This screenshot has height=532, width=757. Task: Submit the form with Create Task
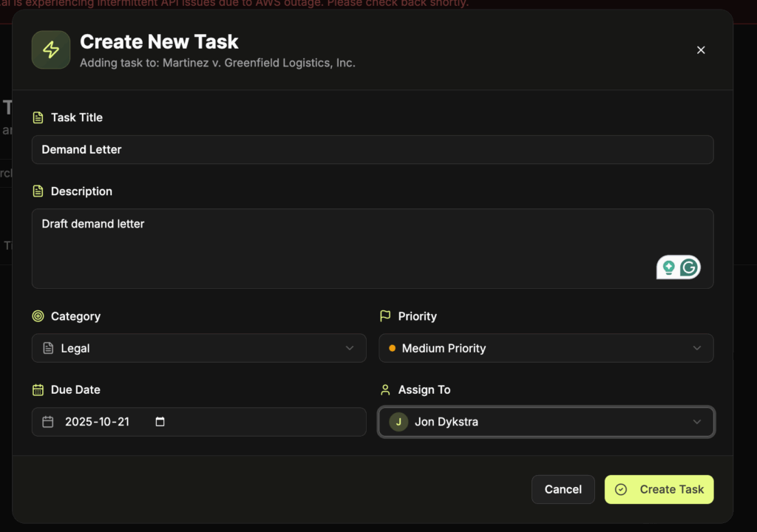click(658, 489)
